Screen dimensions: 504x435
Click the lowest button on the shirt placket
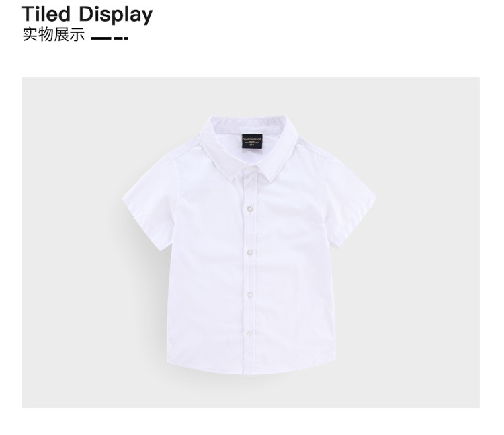(x=250, y=333)
